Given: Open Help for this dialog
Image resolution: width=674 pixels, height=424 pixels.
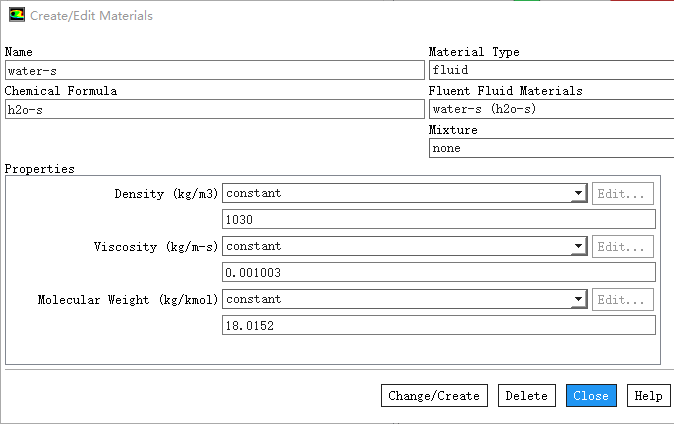Looking at the screenshot, I should click(647, 396).
